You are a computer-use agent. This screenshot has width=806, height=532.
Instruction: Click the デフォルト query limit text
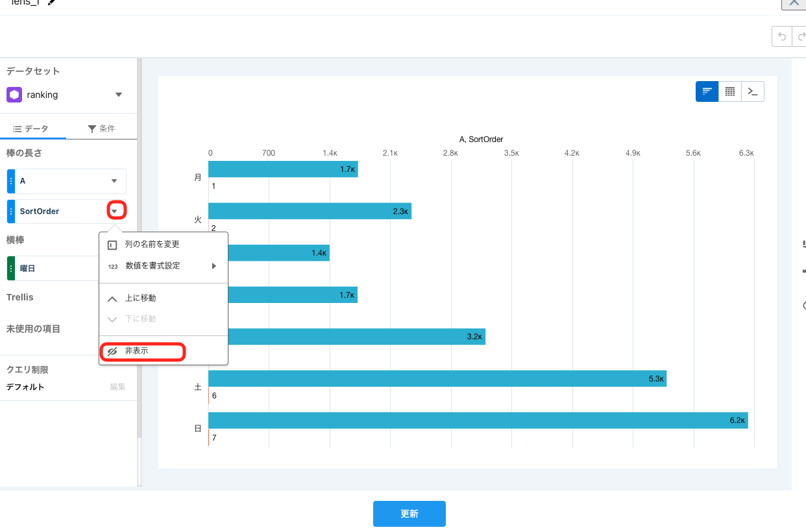click(x=25, y=387)
